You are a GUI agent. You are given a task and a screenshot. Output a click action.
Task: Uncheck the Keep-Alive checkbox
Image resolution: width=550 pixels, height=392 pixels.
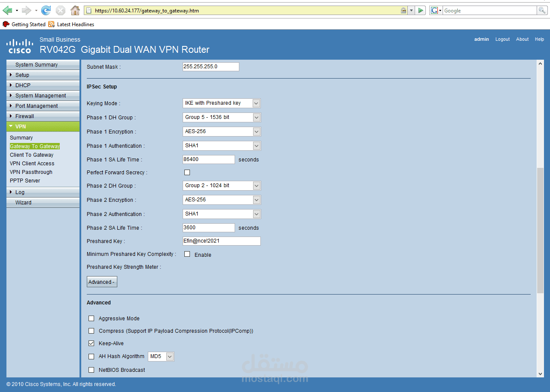pos(91,343)
